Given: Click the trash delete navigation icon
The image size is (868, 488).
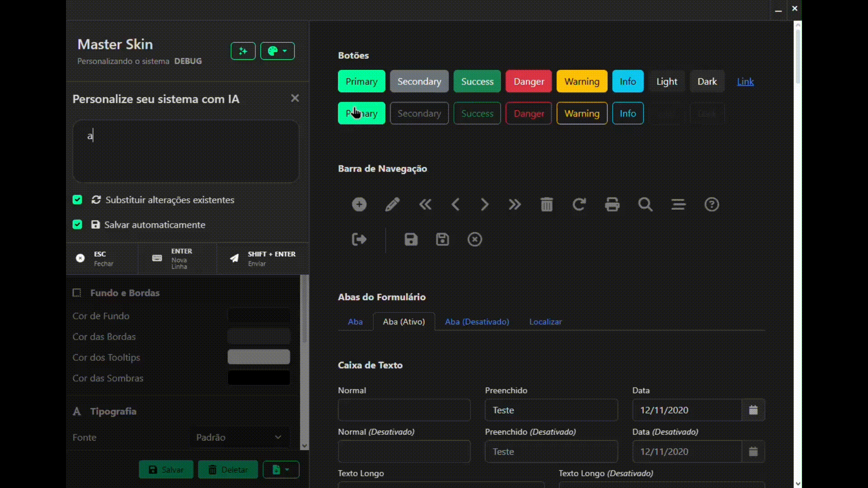Looking at the screenshot, I should point(547,204).
